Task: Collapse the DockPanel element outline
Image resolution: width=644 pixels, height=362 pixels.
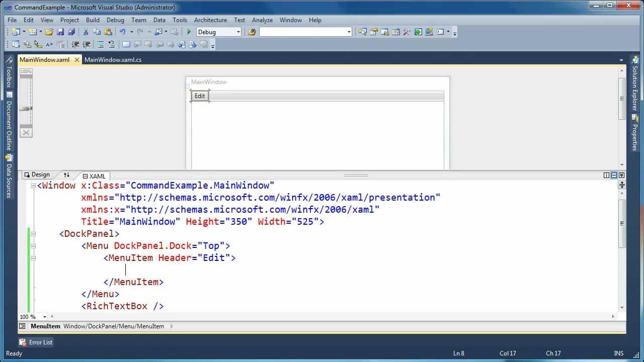Action: [x=34, y=234]
